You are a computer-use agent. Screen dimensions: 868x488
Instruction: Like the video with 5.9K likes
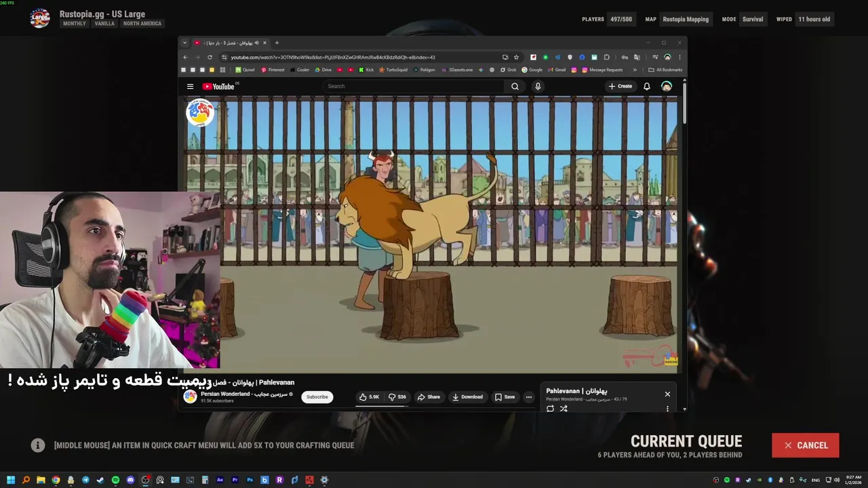click(x=370, y=397)
